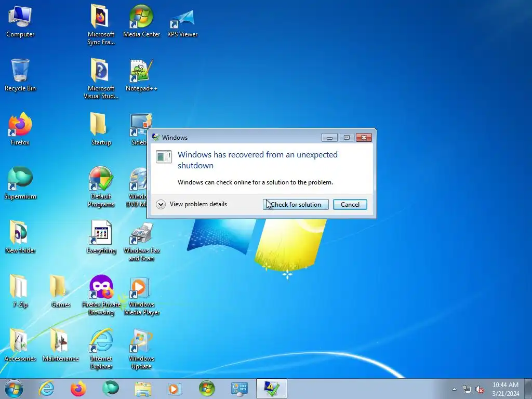Open the network status tray icon
The image size is (532, 399).
click(467, 390)
